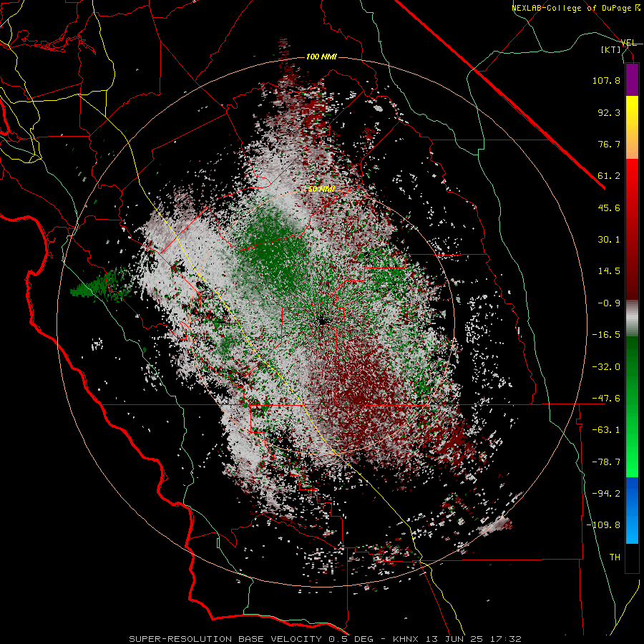This screenshot has height=644, width=644.
Task: Click the 92.3 velocity scale value
Action: tap(609, 112)
